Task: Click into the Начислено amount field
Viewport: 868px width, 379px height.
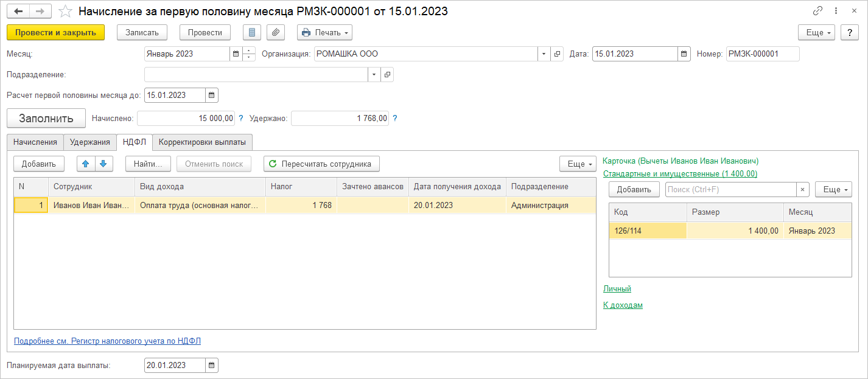Action: click(187, 118)
